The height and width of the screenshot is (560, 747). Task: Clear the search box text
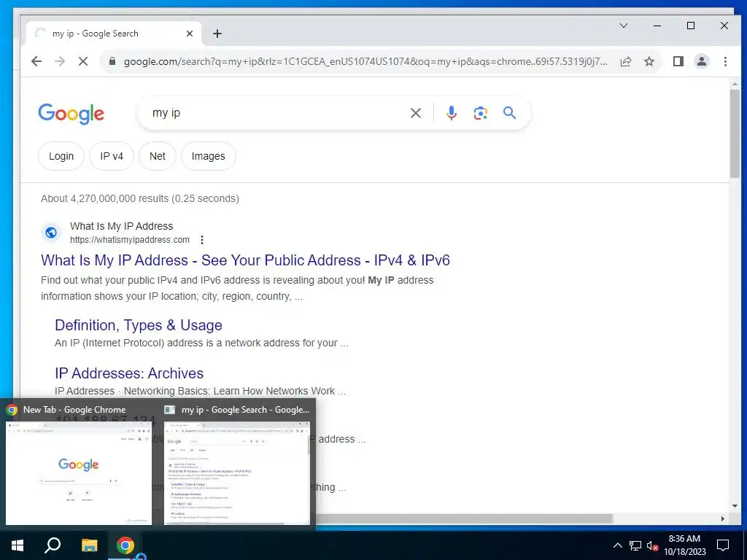coord(416,113)
